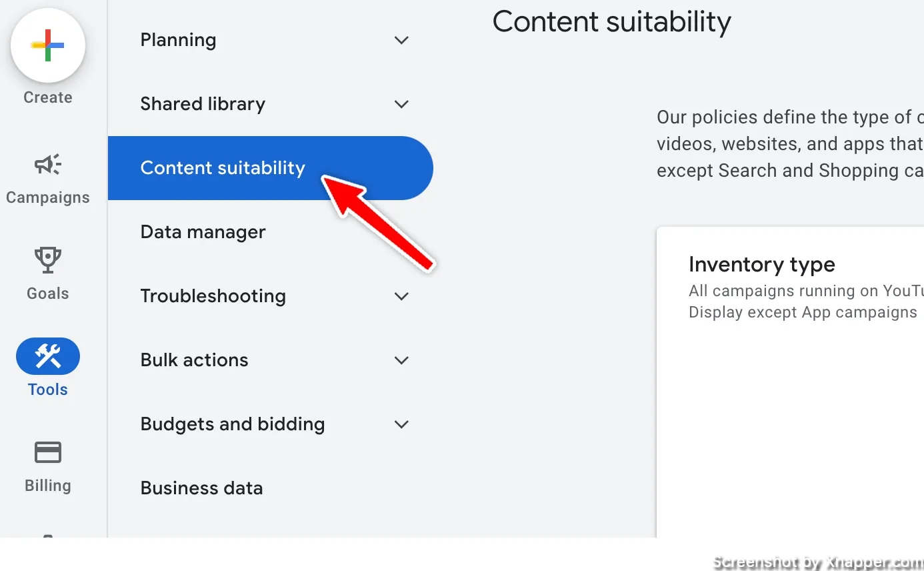Click the multicolor plus Create icon
The width and height of the screenshot is (924, 571).
[x=47, y=45]
